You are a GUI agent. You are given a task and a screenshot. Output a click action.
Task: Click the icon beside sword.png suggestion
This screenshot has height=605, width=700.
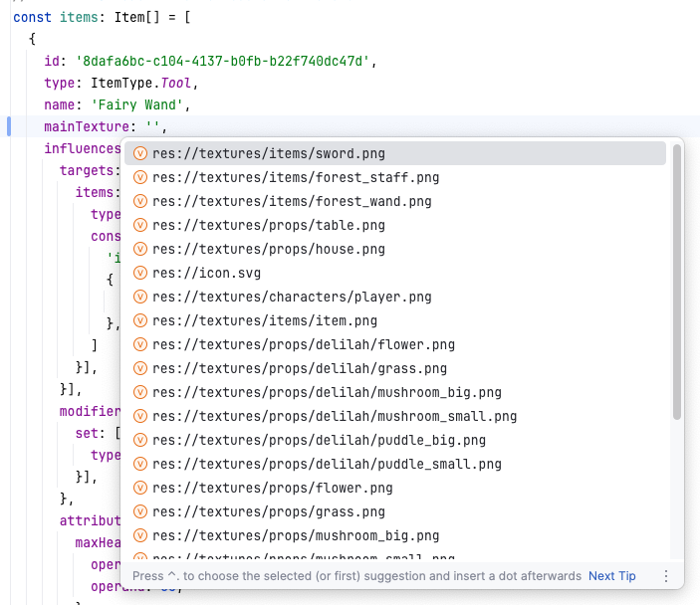pyautogui.click(x=140, y=154)
